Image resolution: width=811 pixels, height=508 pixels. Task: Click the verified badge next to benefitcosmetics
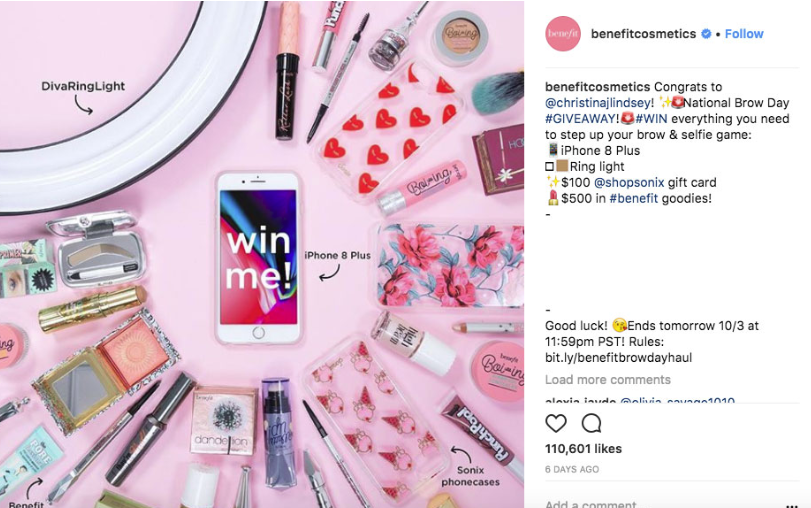[706, 34]
